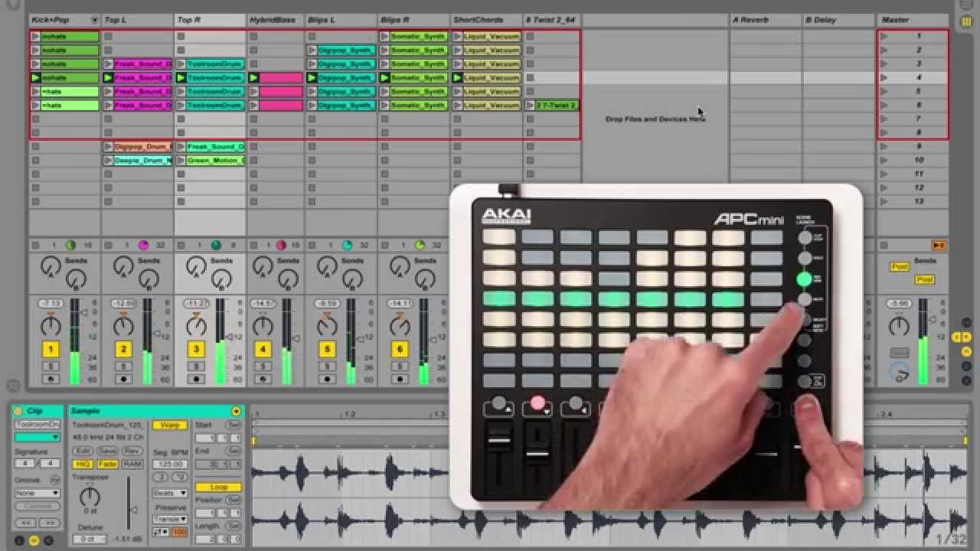This screenshot has width=980, height=551.
Task: Reverse the sample with the Rev button
Action: pos(132,452)
